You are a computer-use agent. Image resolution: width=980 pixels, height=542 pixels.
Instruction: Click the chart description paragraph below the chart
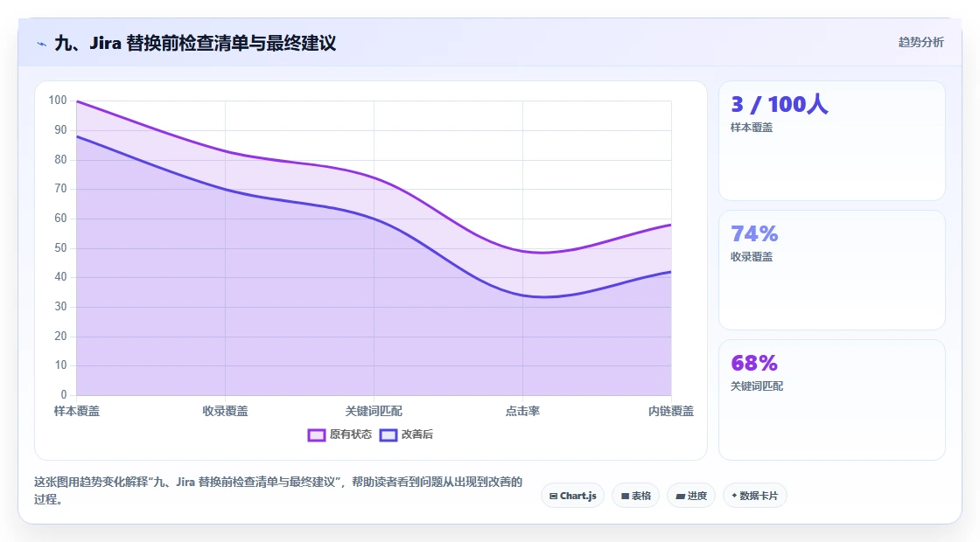[278, 490]
